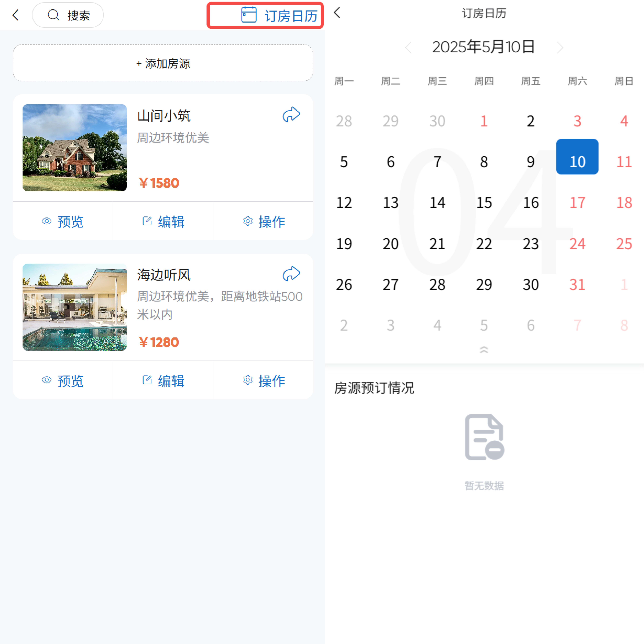
Task: Share the 海边听风 listing
Action: tap(291, 274)
